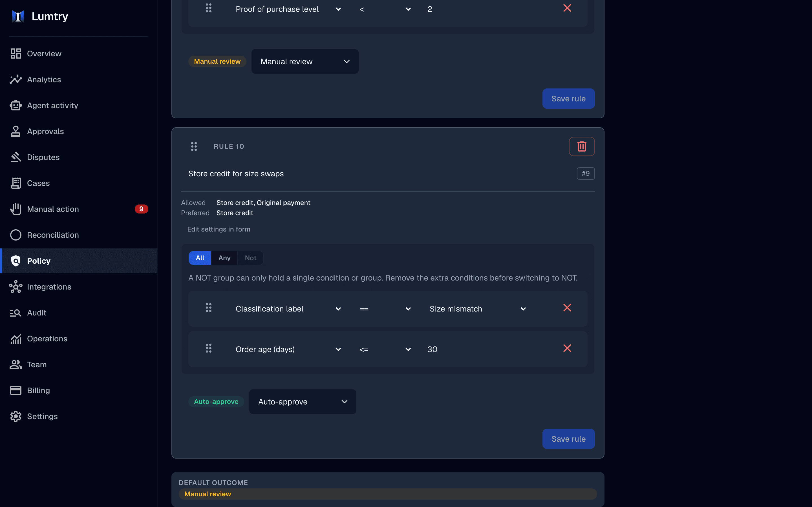Expand the Size mismatch value dropdown
This screenshot has width=812, height=507.
[x=477, y=309]
